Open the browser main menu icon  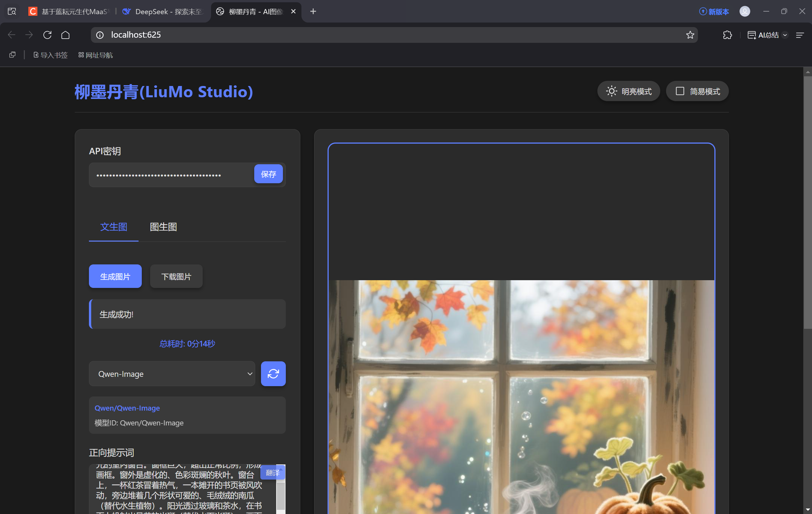pos(800,35)
